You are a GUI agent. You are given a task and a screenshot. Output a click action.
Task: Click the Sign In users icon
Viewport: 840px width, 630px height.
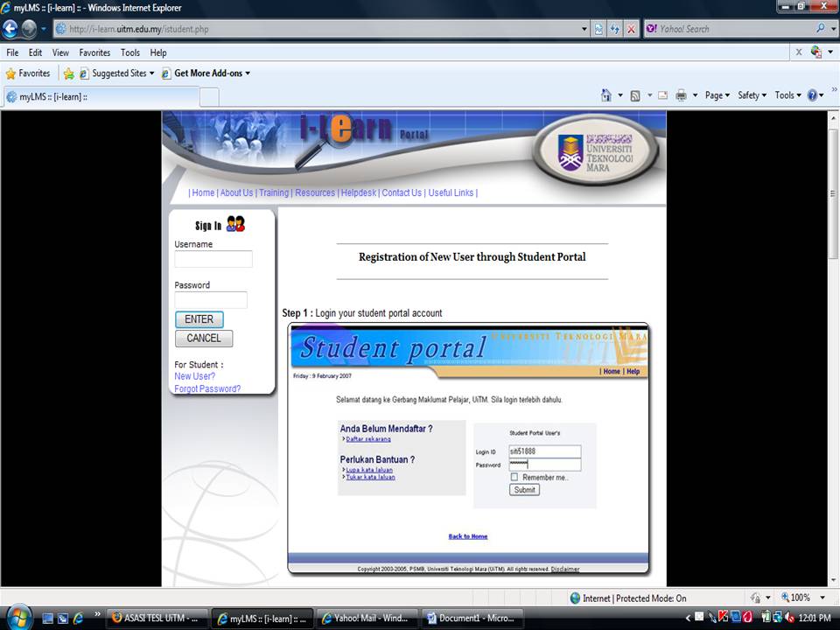235,224
